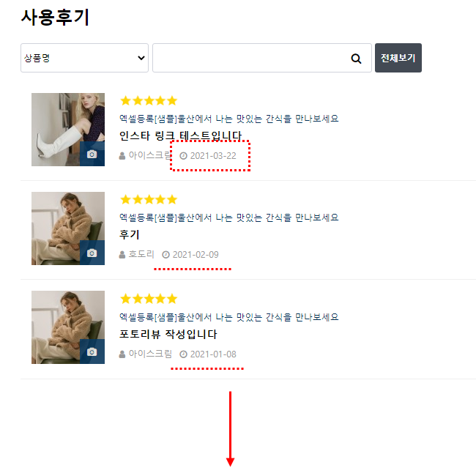Focus the review search text field

(x=261, y=58)
